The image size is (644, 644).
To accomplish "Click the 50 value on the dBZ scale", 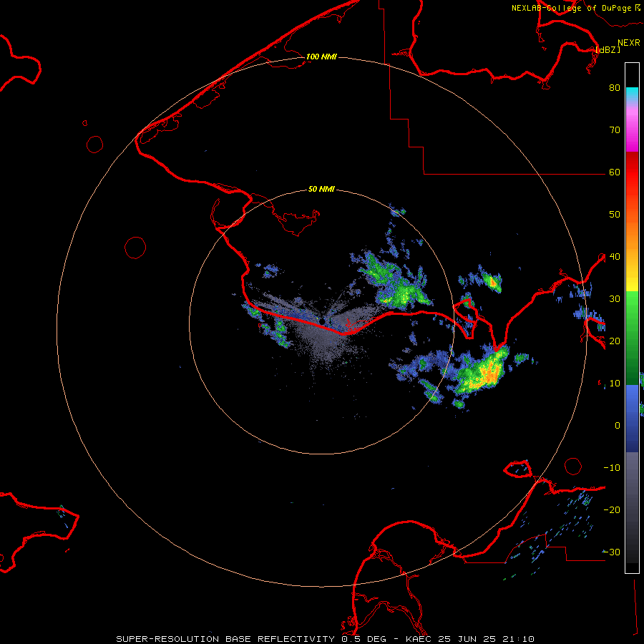I will coord(615,214).
